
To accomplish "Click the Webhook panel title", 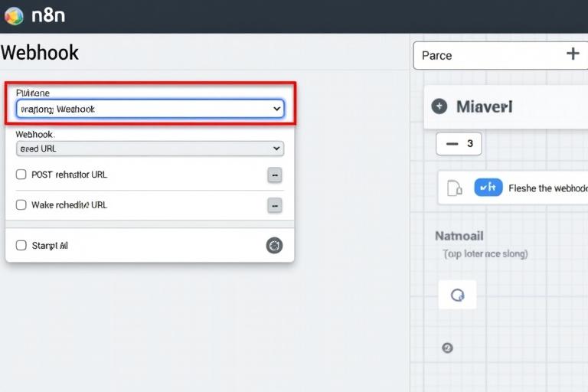I will [x=40, y=53].
